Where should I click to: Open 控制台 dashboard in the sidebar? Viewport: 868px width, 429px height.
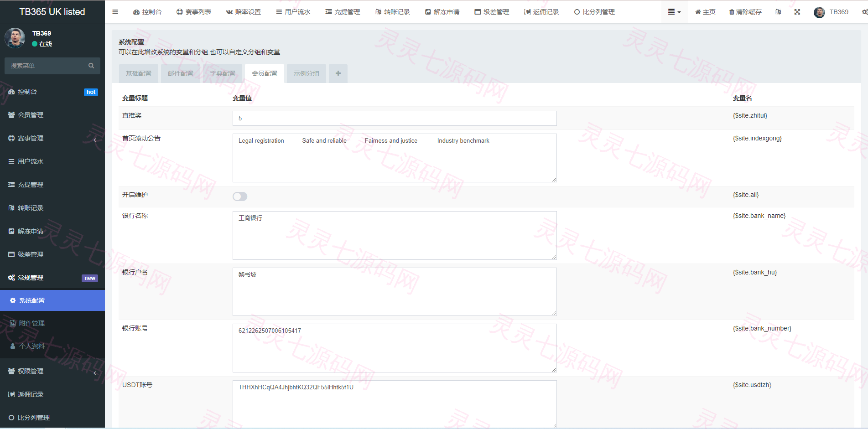tap(52, 92)
